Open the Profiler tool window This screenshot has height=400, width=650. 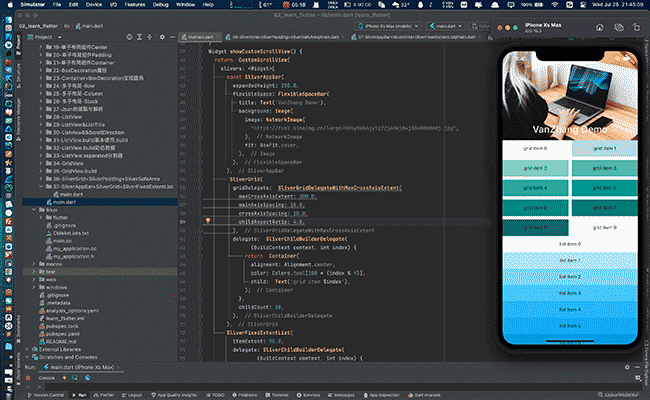104,395
